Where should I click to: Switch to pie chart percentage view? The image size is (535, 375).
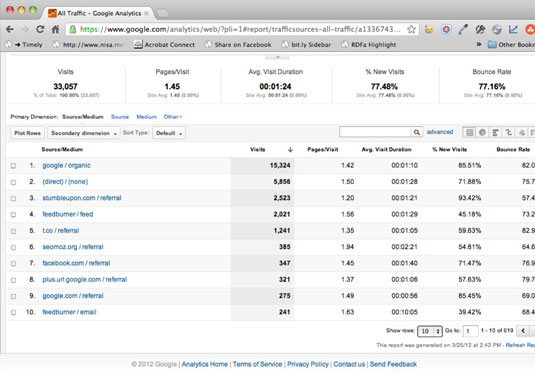click(482, 132)
